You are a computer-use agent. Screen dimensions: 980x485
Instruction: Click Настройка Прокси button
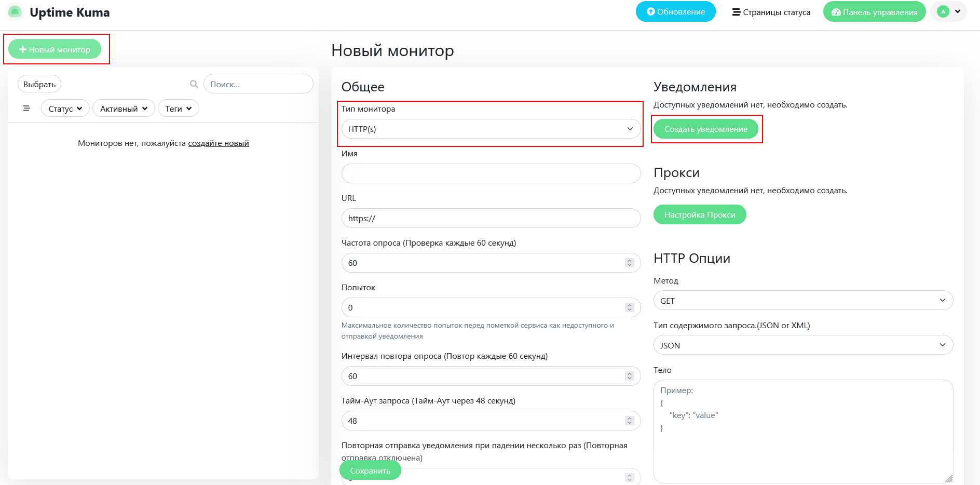(700, 214)
